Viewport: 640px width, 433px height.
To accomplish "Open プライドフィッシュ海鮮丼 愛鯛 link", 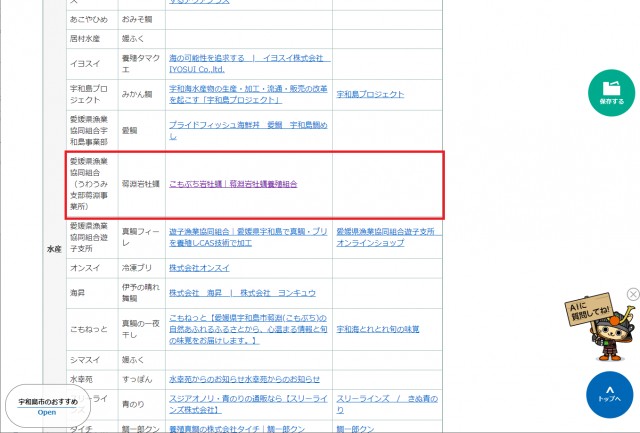I will [x=248, y=130].
